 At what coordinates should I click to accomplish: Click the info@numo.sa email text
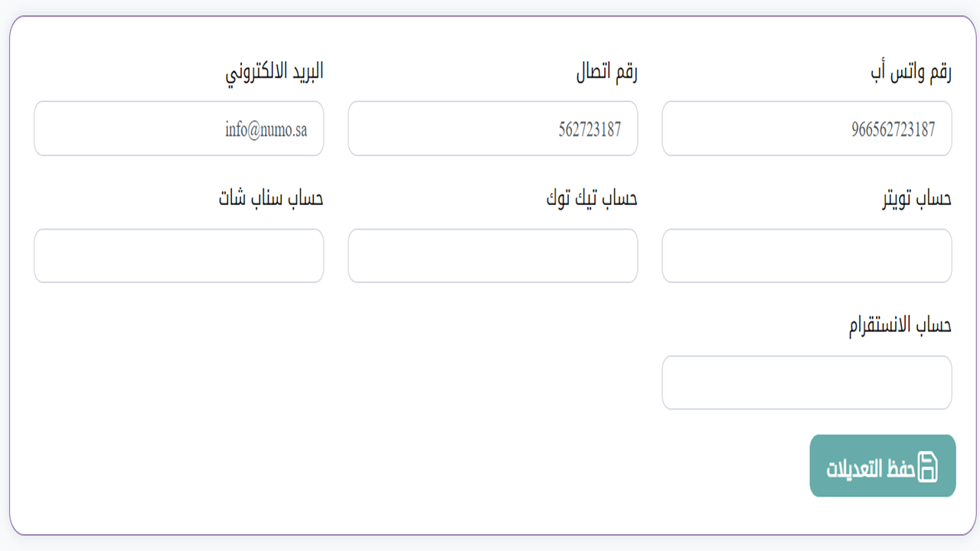(266, 129)
